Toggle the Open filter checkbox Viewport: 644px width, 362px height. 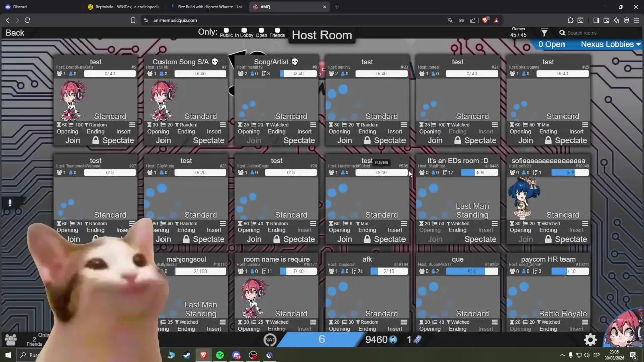(261, 30)
